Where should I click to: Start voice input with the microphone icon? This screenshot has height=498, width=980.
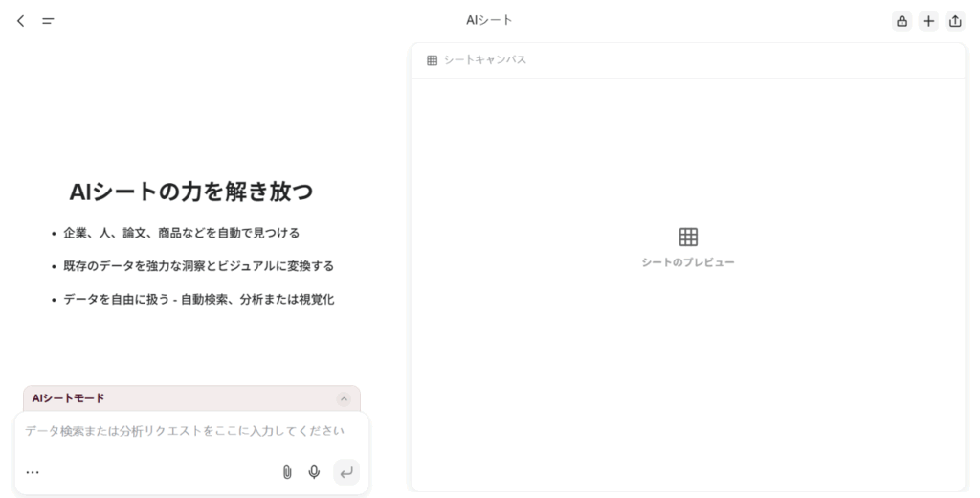tap(314, 472)
